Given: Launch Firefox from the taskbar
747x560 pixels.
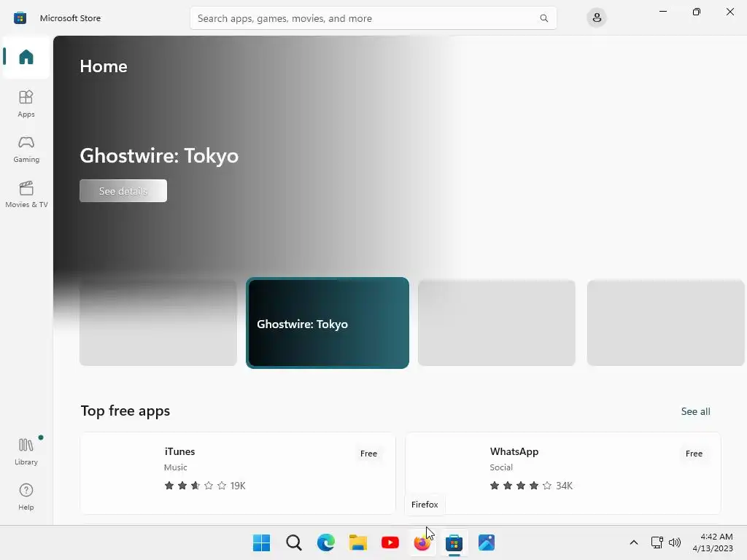Looking at the screenshot, I should point(422,542).
